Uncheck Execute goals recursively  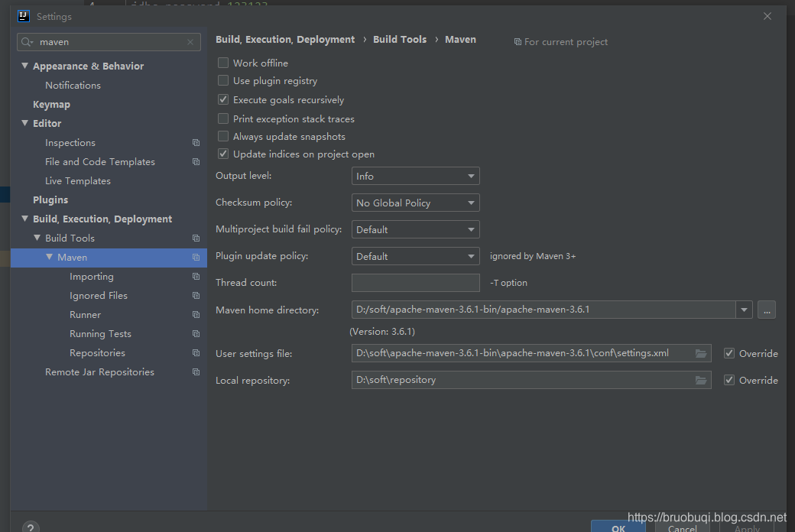coord(223,100)
